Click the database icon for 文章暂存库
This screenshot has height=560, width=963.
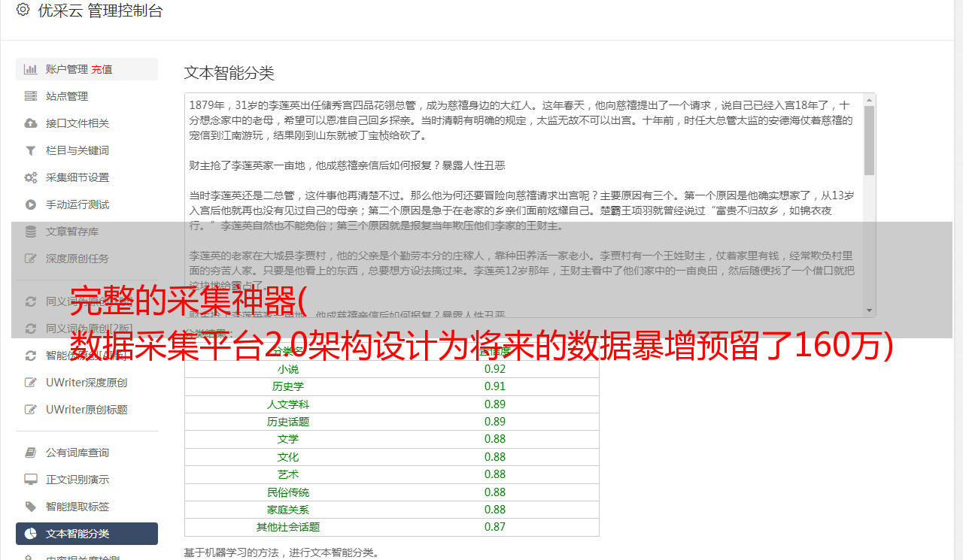[x=31, y=232]
